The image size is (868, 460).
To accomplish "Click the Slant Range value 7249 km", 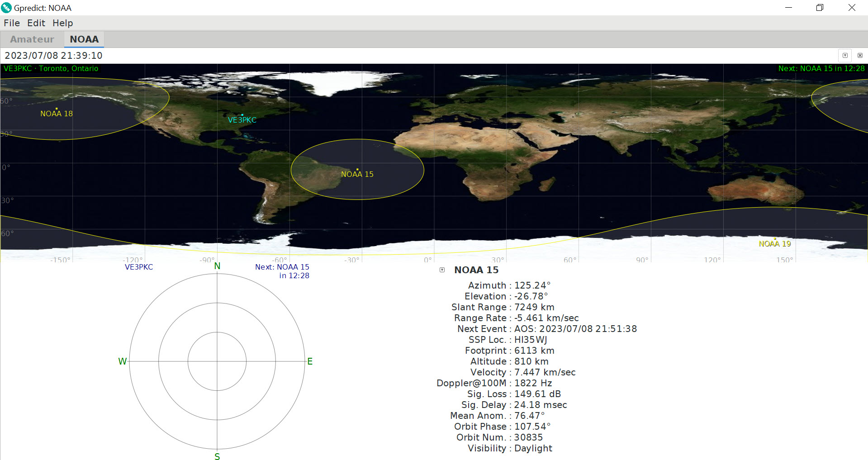I will (x=534, y=307).
